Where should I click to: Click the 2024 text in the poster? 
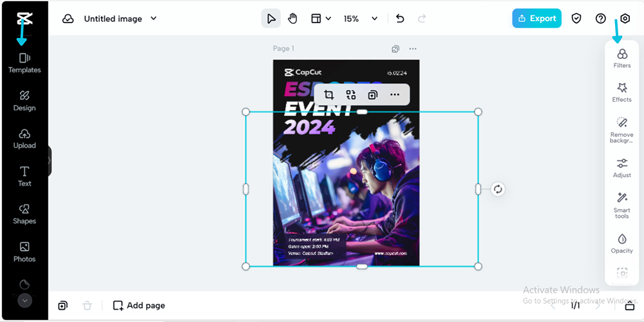[x=309, y=128]
